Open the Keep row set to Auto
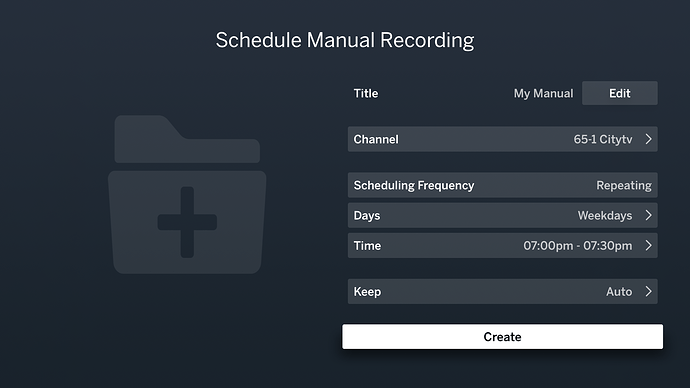This screenshot has width=690, height=388. 503,291
